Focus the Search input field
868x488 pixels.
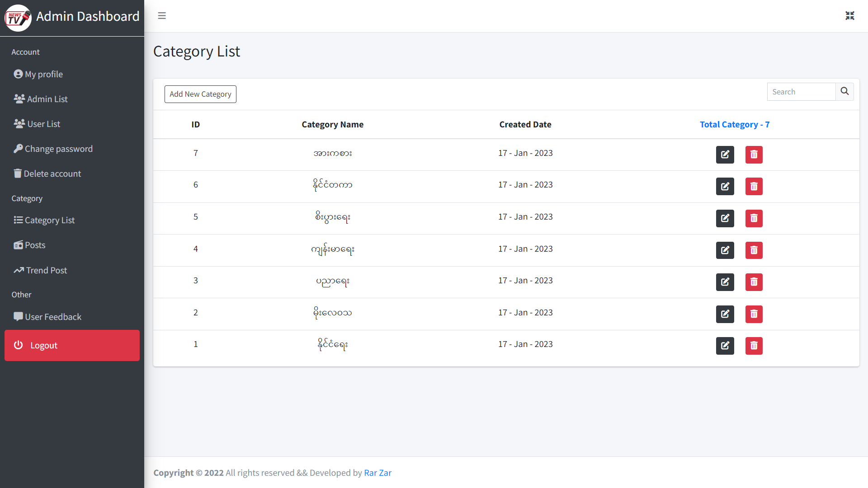[x=801, y=92]
